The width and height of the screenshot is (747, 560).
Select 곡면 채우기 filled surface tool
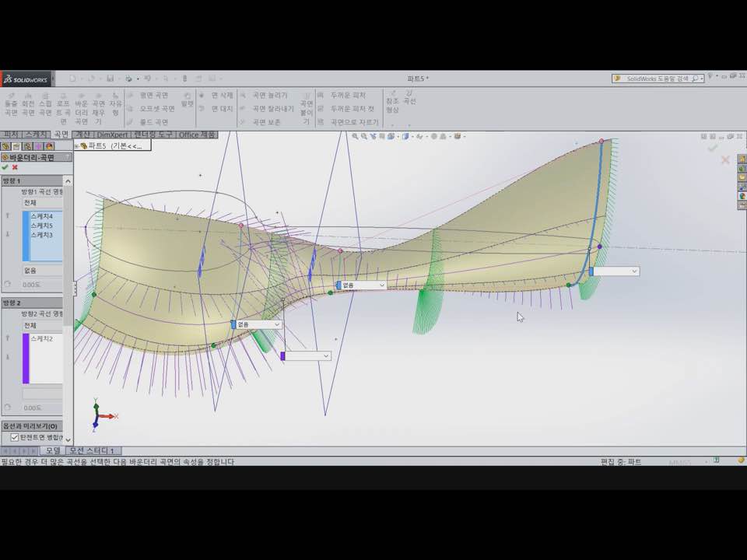pyautogui.click(x=98, y=109)
